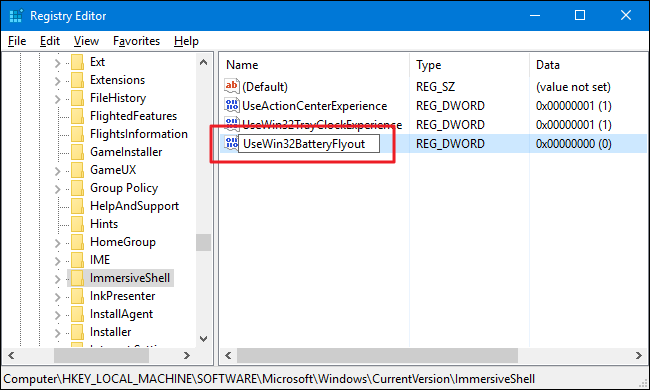Expand the Group Policy key
Image resolution: width=650 pixels, height=390 pixels.
click(58, 189)
